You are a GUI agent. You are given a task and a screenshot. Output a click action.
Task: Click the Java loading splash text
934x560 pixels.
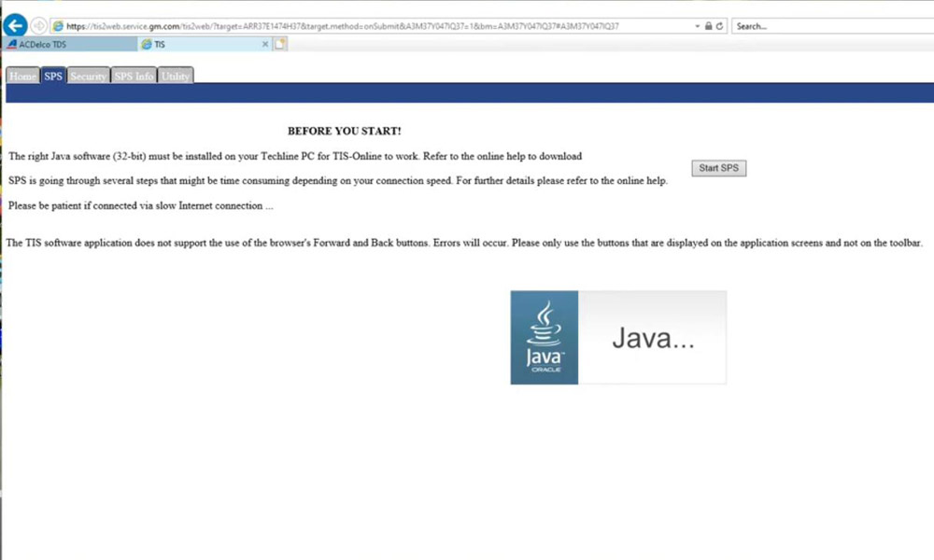(653, 338)
